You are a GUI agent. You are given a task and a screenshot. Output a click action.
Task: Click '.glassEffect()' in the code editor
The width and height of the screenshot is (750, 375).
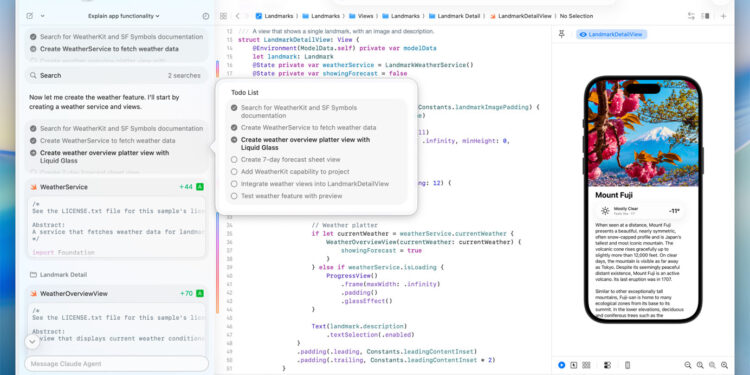point(366,301)
